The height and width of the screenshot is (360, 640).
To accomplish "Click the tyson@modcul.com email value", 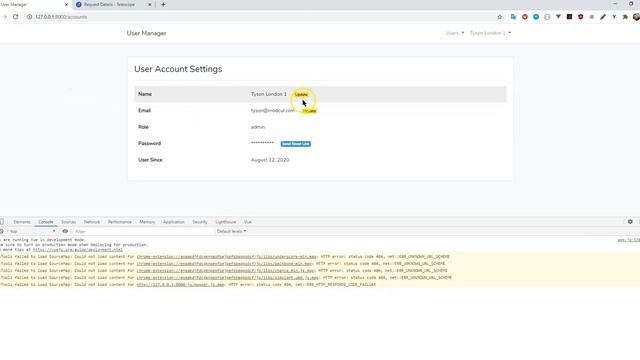I will point(273,111).
